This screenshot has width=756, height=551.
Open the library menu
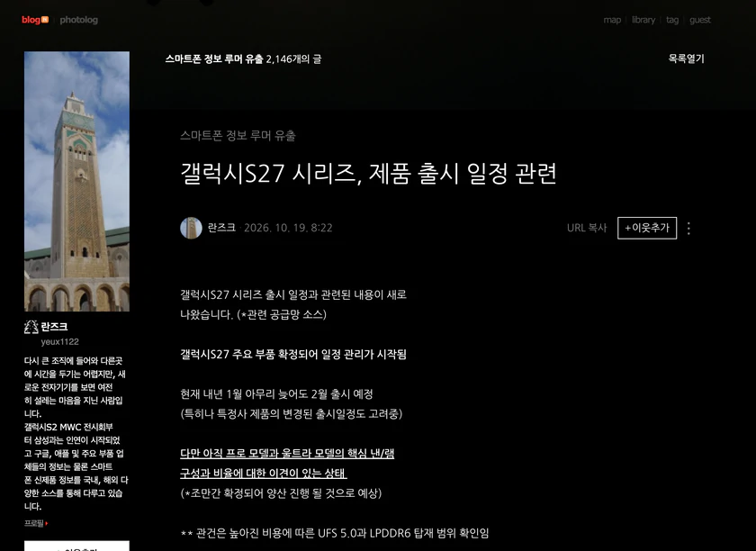pos(643,20)
